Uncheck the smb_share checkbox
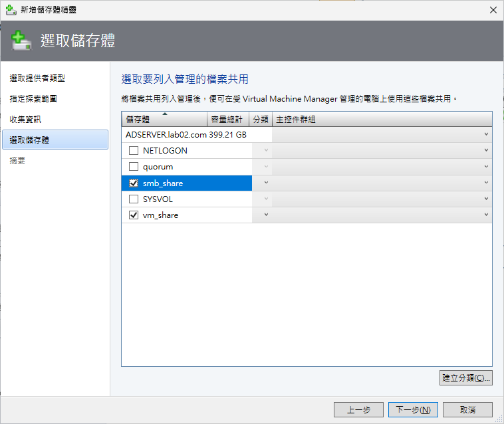Screen dimensions: 504x424 pyautogui.click(x=134, y=183)
